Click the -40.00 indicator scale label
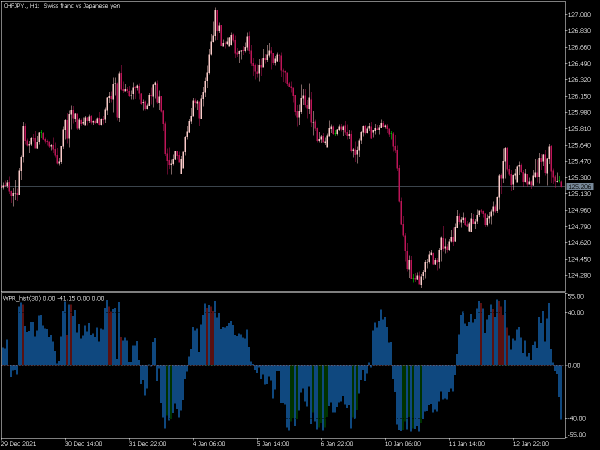Viewport: 600px width, 450px height. tap(576, 418)
